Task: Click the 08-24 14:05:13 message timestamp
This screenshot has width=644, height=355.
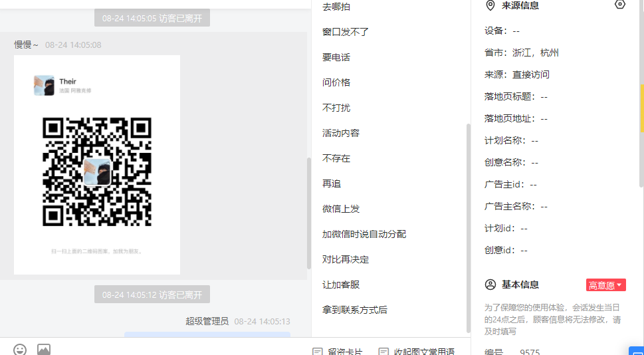Action: [x=262, y=321]
